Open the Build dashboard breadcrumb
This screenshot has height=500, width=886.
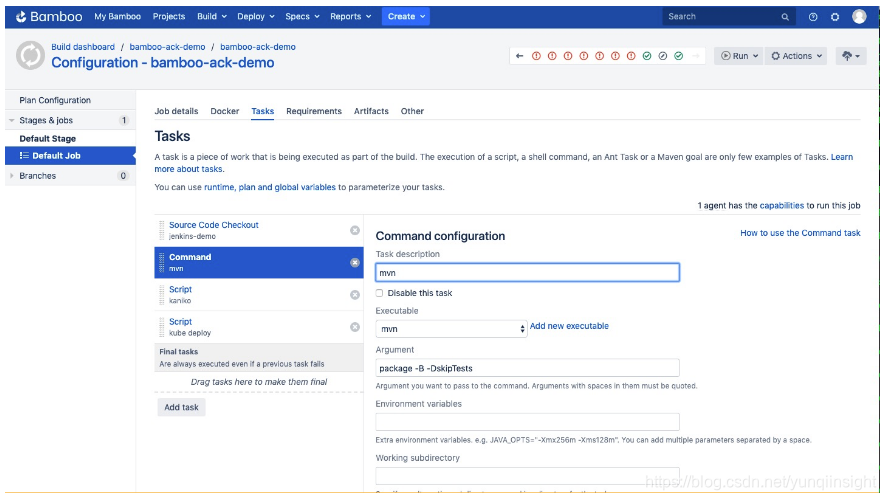83,47
